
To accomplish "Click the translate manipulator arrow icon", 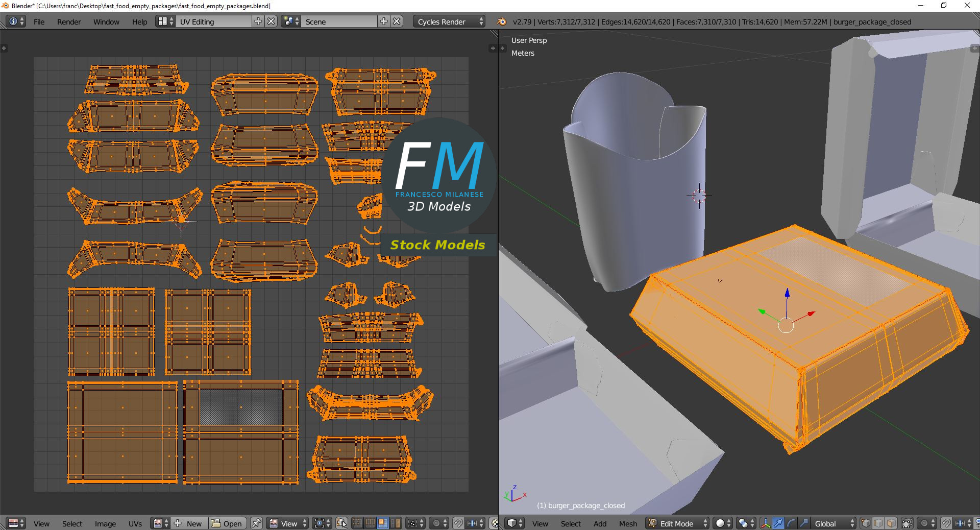I will coord(778,523).
